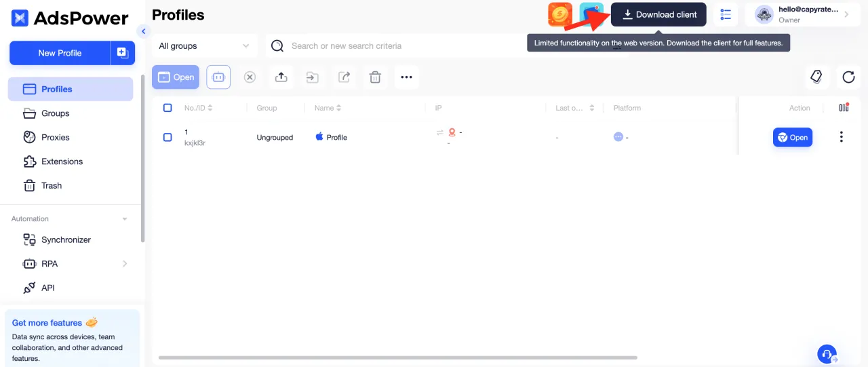Screen dimensions: 868x367
Task: Click the AdsPower logo
Action: pos(70,18)
